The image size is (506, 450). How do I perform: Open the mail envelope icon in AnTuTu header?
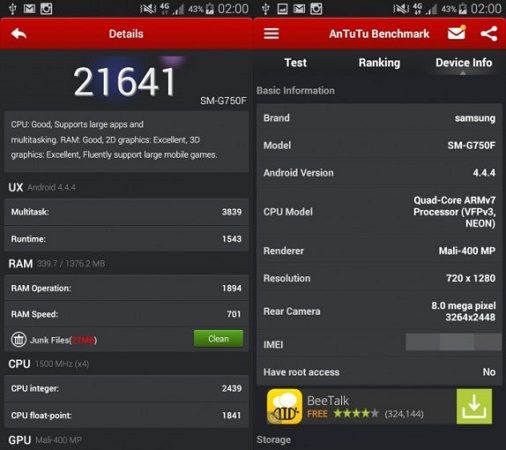pos(457,33)
